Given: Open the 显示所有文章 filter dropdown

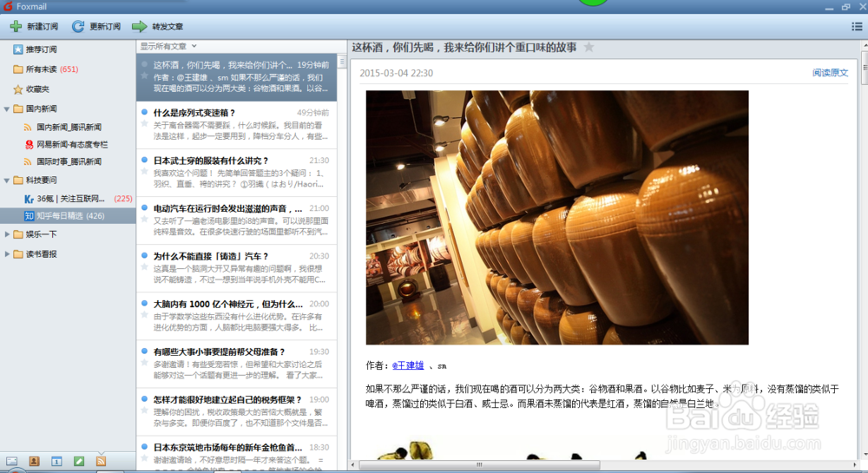Looking at the screenshot, I should click(x=168, y=46).
